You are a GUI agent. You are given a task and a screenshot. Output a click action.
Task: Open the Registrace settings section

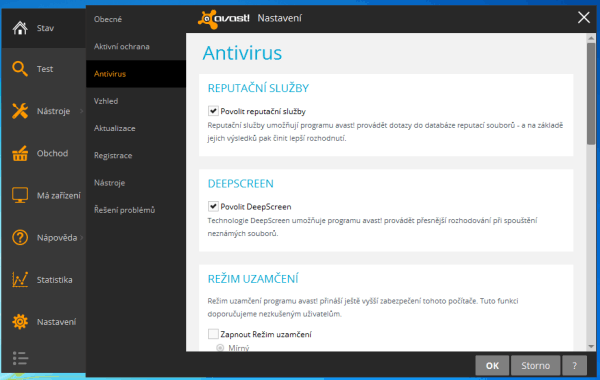click(x=136, y=155)
